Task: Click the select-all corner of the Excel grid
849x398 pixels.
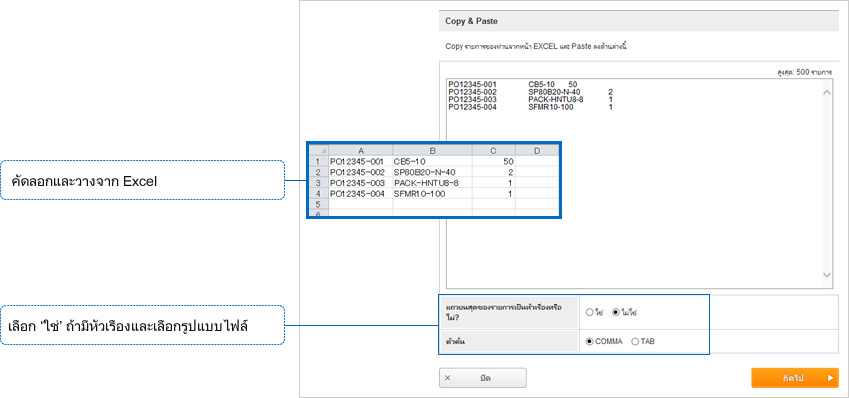Action: [319, 151]
